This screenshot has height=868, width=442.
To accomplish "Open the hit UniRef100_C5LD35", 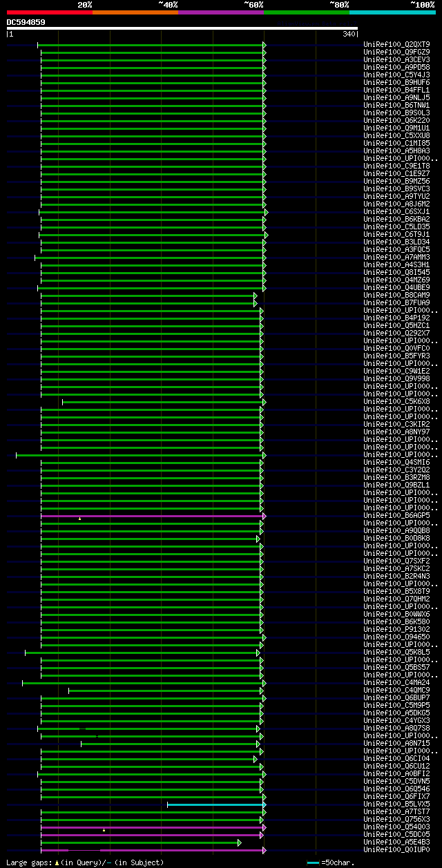I will click(x=396, y=226).
